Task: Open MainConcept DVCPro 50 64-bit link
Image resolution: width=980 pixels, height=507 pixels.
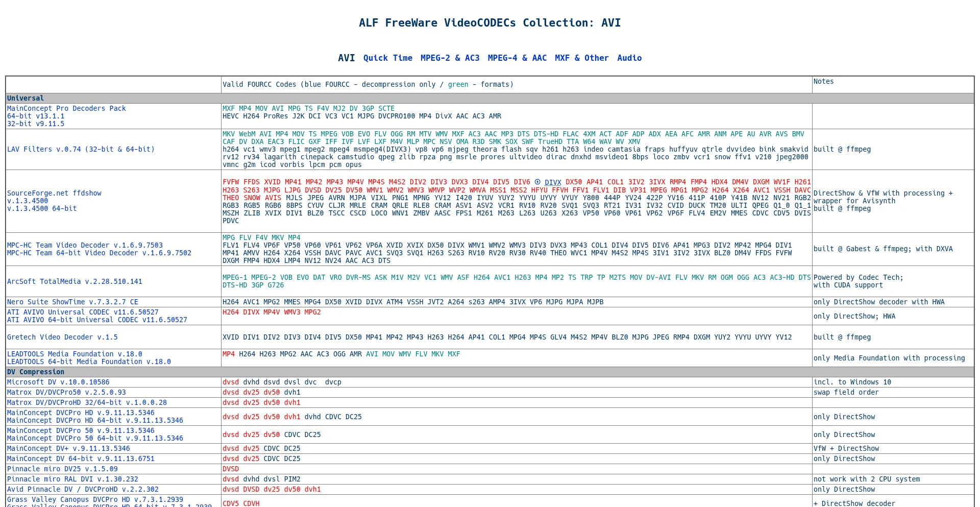Action: pyautogui.click(x=95, y=438)
